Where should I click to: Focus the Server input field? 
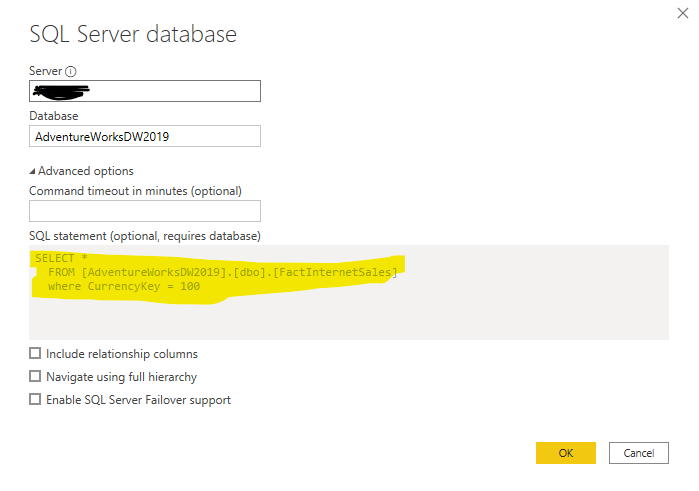(145, 91)
